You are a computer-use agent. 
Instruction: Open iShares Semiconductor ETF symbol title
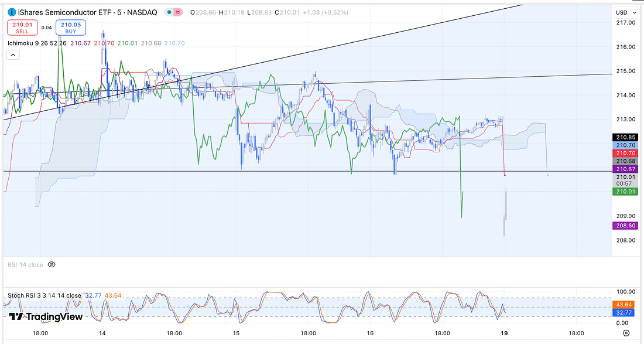(87, 12)
